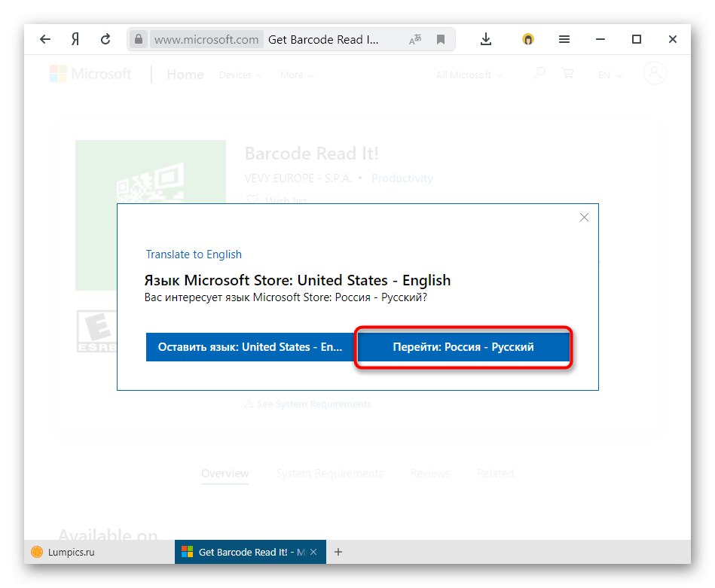
Task: Open the account sign-in avatar icon
Action: coord(655,73)
